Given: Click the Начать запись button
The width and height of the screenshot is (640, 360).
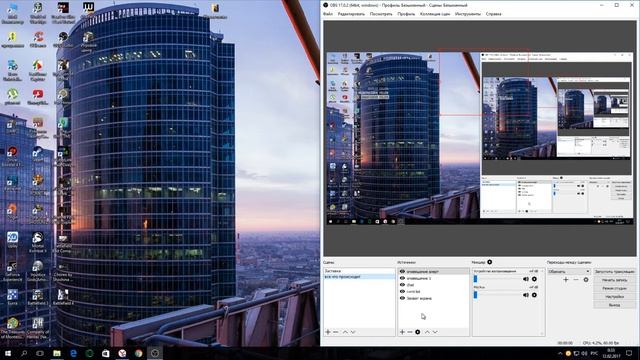Looking at the screenshot, I should [x=614, y=280].
